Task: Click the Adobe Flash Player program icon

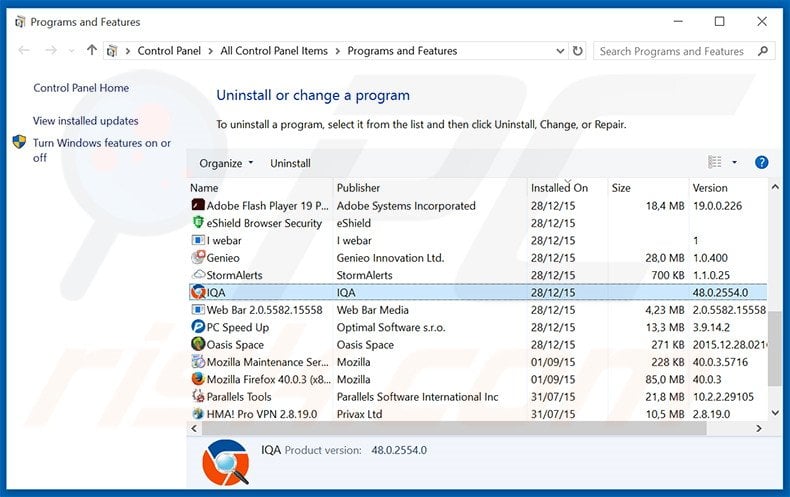Action: click(198, 205)
